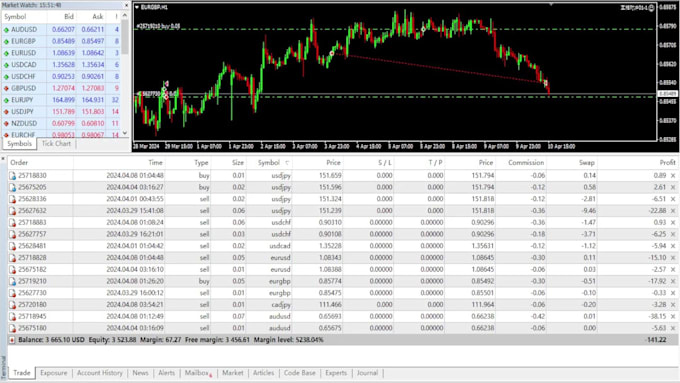Click the balance row icon
680x383 pixels.
12,340
